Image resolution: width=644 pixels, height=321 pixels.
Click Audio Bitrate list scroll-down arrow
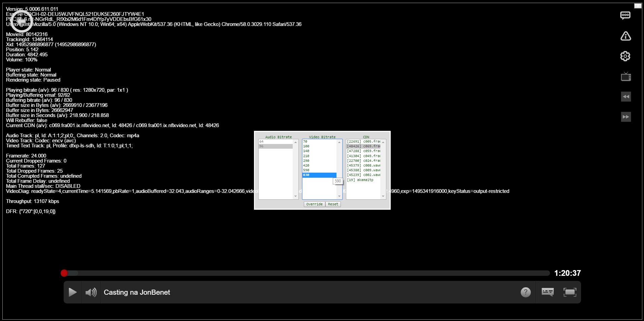tap(296, 196)
